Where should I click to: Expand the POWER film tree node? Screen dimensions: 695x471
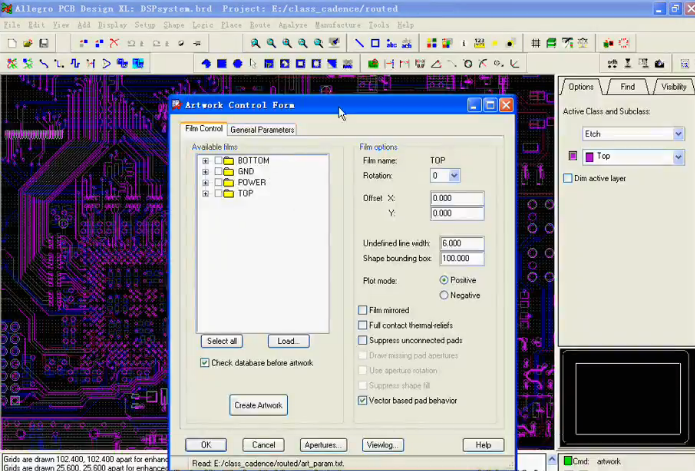pyautogui.click(x=205, y=183)
